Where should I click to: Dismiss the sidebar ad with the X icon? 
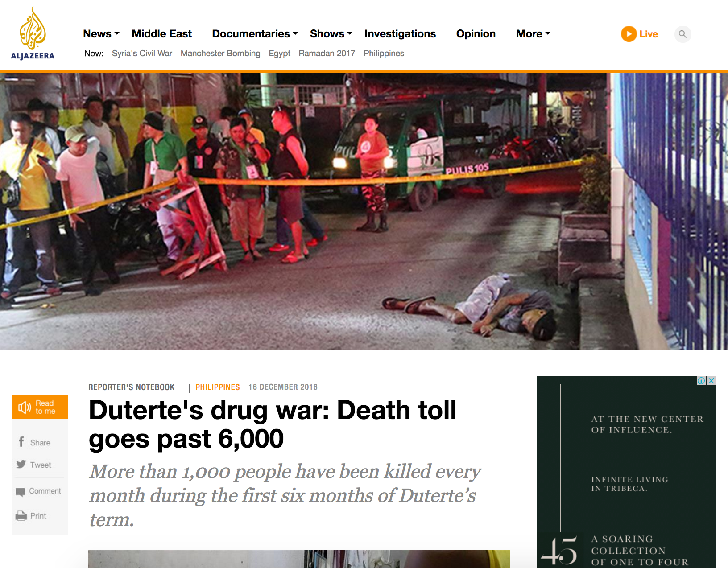pos(711,381)
